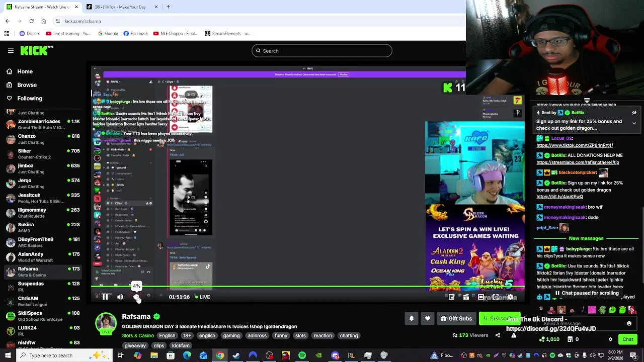Viewport: 644px width, 362px height.
Task: Open Rafsama's profile avatar
Action: pos(106,323)
